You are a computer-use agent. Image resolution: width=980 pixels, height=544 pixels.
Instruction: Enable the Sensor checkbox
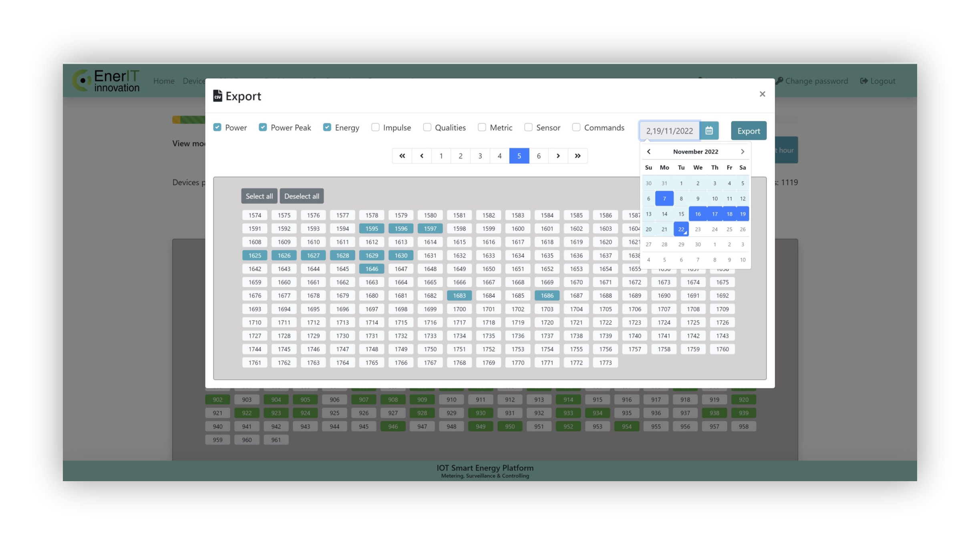[x=528, y=127]
